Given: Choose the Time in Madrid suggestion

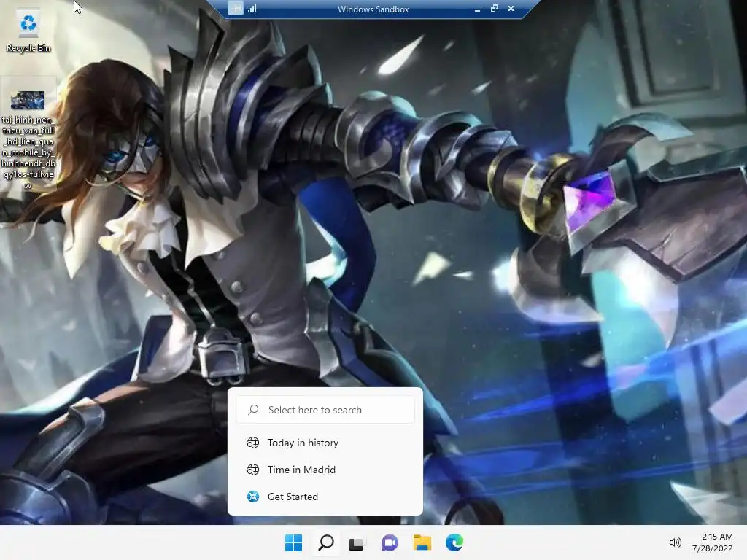Looking at the screenshot, I should coord(325,470).
